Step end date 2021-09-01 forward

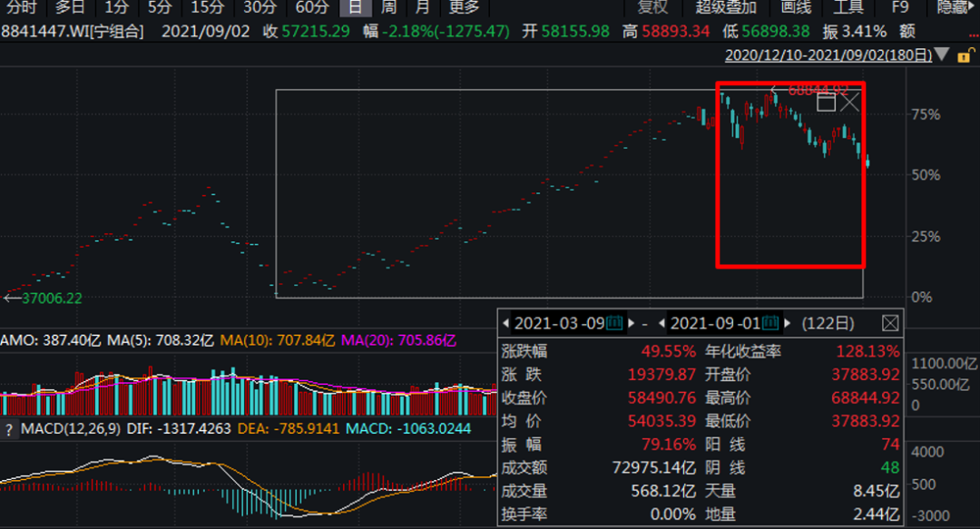point(788,323)
